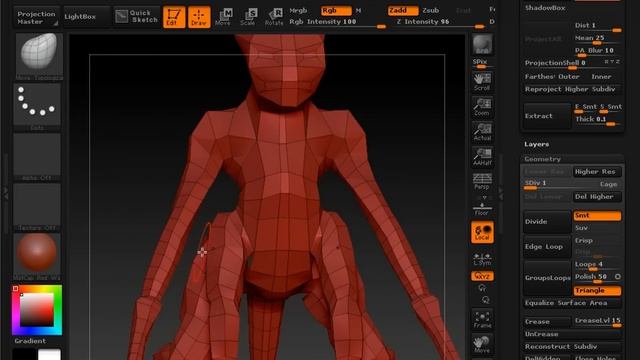The image size is (640, 360).
Task: Toggle Zadd sculpt mode
Action: coord(403,10)
